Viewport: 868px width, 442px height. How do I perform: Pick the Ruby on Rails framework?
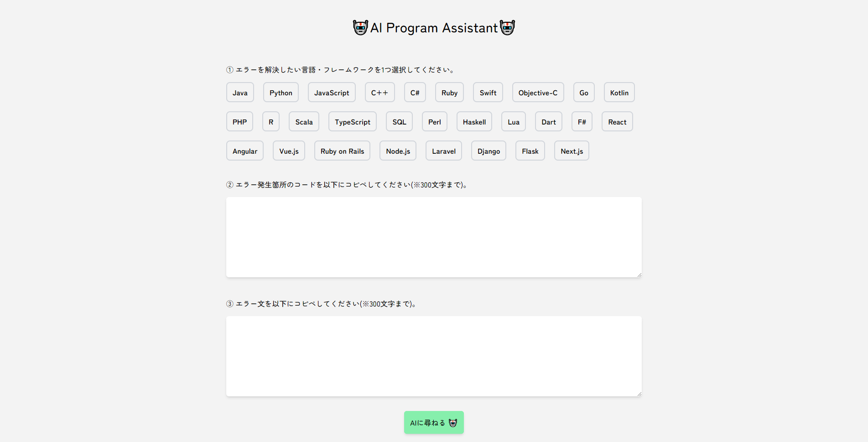click(342, 151)
